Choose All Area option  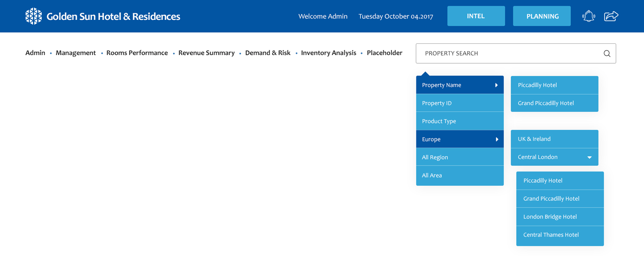click(460, 175)
